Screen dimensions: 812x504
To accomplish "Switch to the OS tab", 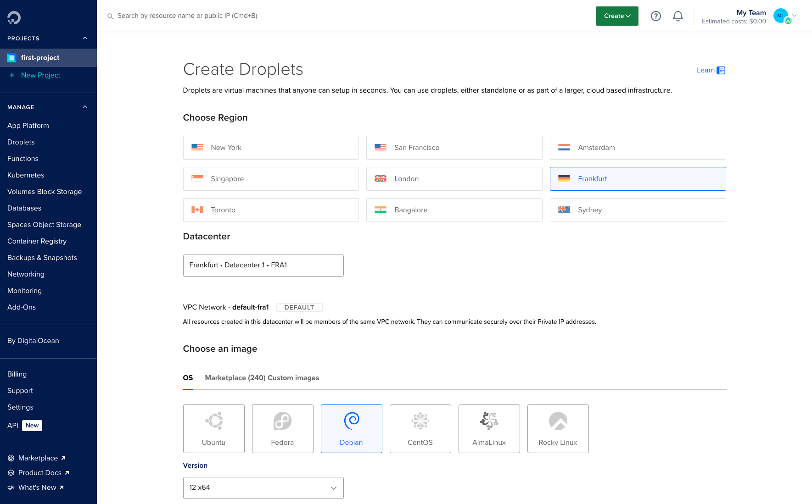I will [x=188, y=378].
